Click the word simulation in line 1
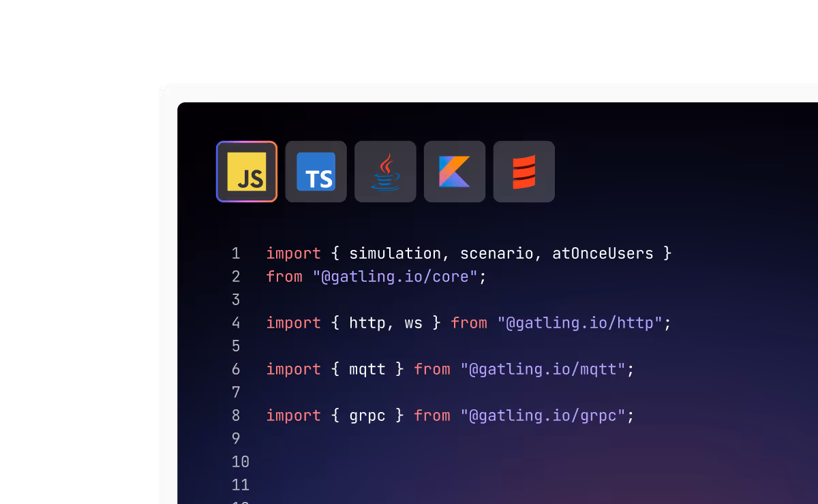 [x=395, y=253]
